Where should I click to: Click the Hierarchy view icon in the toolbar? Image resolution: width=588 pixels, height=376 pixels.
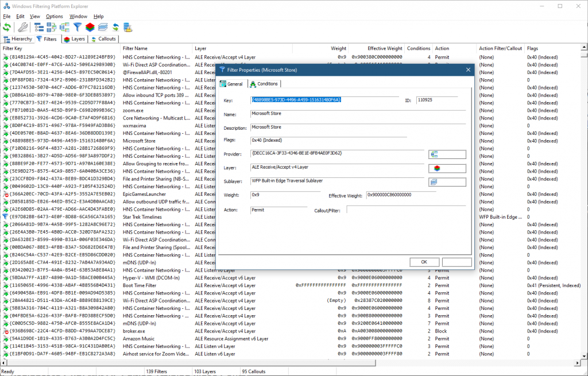39,27
